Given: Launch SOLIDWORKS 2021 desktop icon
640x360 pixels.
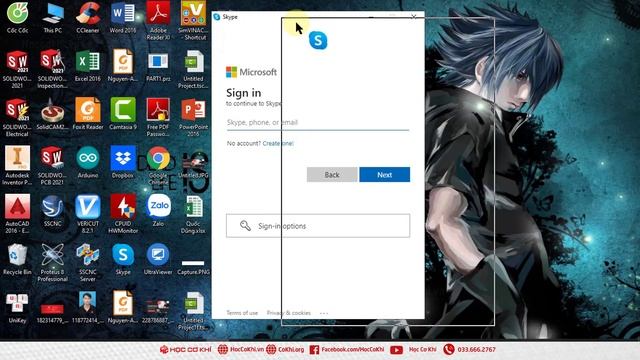Looking at the screenshot, I should point(17,62).
